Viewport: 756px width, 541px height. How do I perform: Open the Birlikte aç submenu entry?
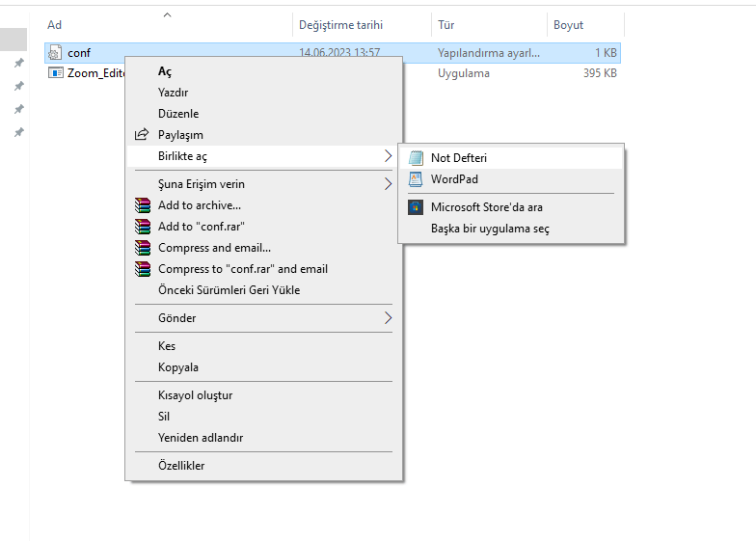point(264,156)
